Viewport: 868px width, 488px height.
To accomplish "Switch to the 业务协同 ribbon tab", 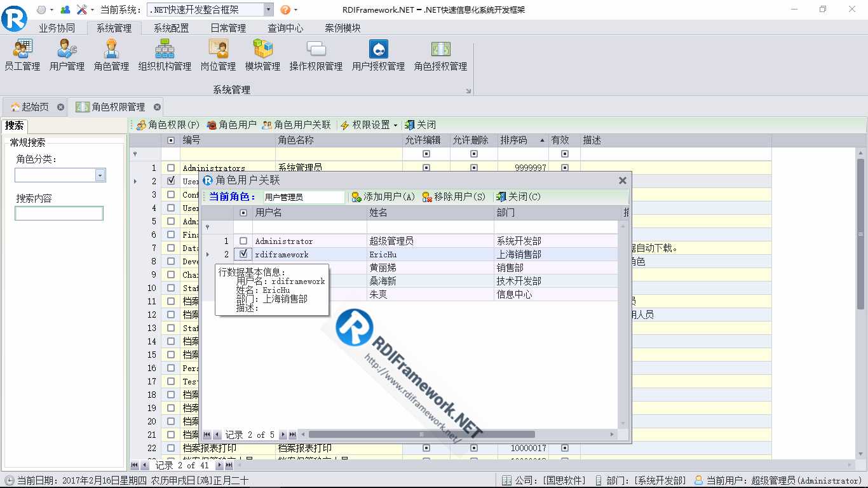I will click(x=57, y=28).
